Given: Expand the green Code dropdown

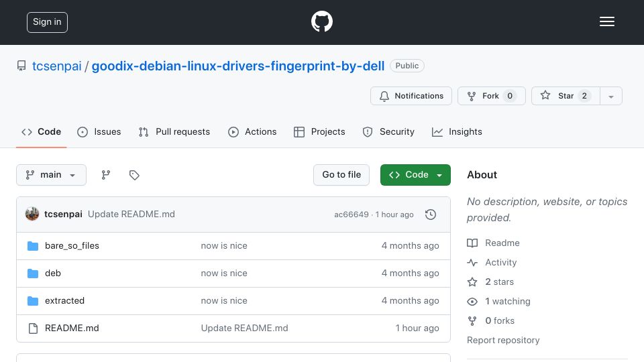Looking at the screenshot, I should coord(415,175).
